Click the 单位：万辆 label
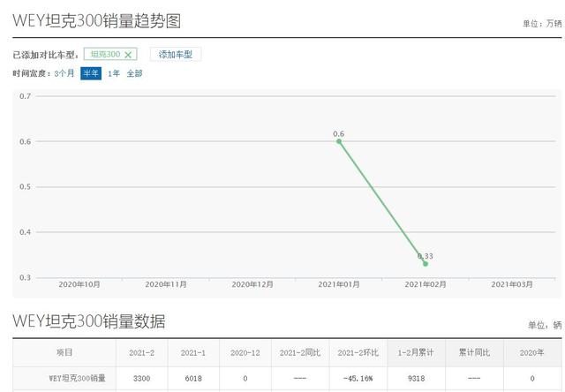The width and height of the screenshot is (565, 392). pos(542,24)
